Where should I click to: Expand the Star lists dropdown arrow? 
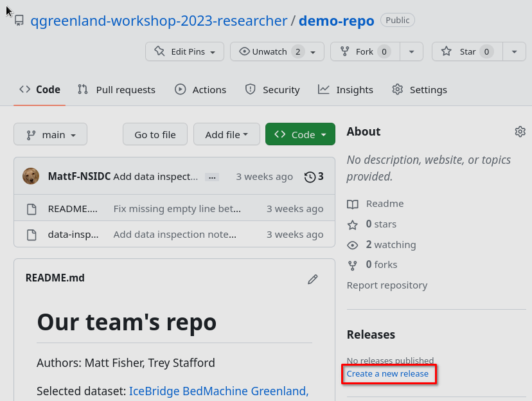pos(515,51)
